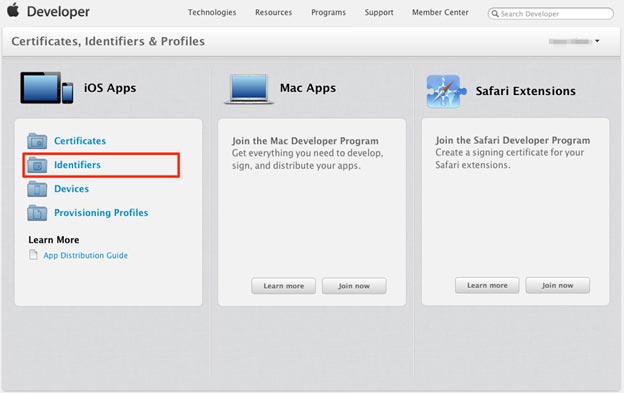624x393 pixels.
Task: Click the Developer title text
Action: (58, 12)
